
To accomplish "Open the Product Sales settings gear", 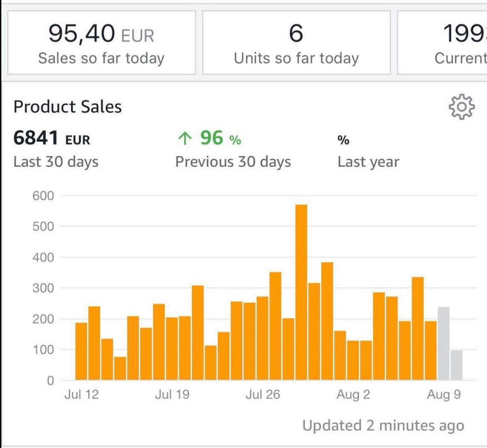I will pos(462,107).
